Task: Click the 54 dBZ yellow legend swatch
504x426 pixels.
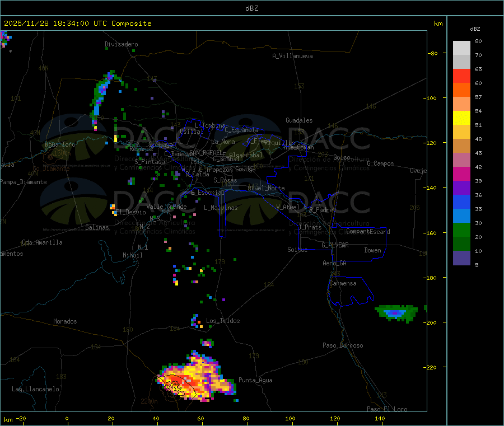Action: coord(461,118)
